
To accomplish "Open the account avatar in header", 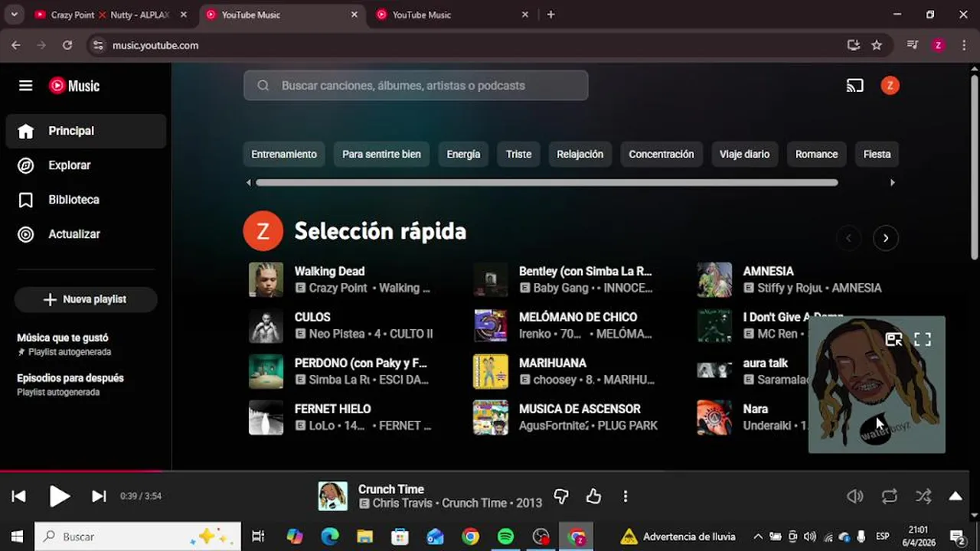I will click(x=890, y=86).
